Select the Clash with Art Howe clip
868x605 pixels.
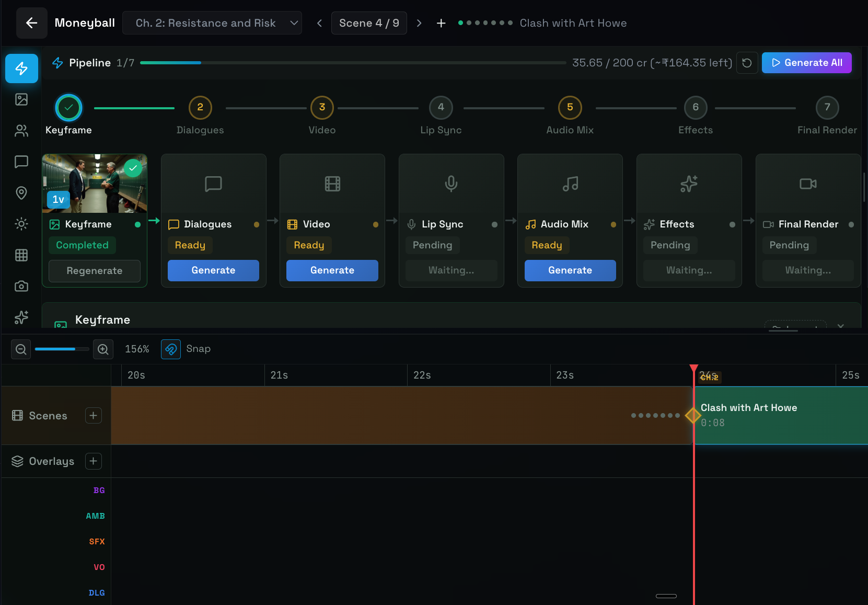781,416
